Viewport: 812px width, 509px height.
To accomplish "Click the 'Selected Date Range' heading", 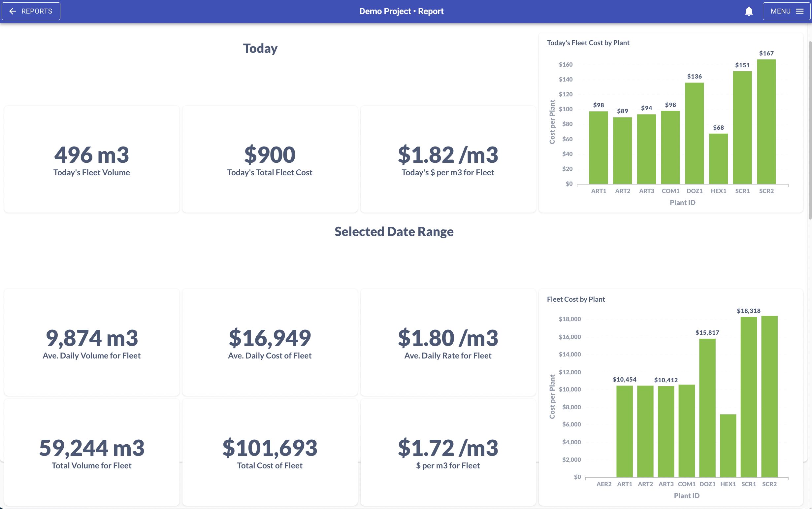I will (x=394, y=232).
